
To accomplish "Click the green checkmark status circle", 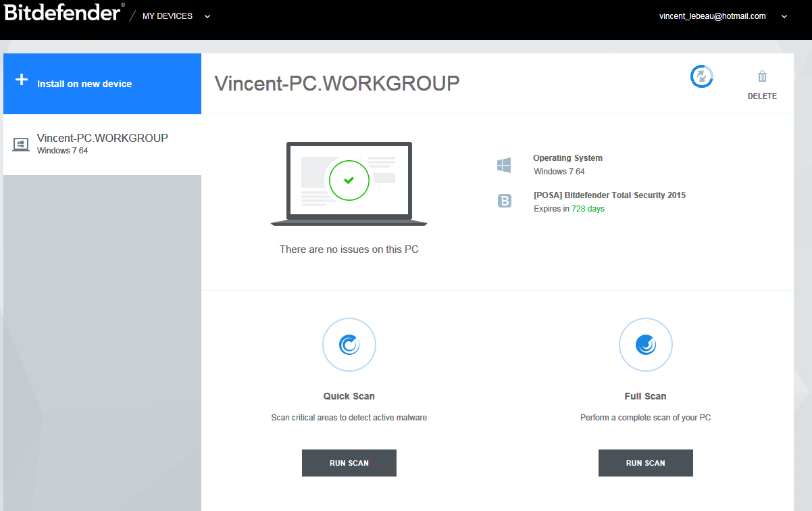I will [x=349, y=180].
